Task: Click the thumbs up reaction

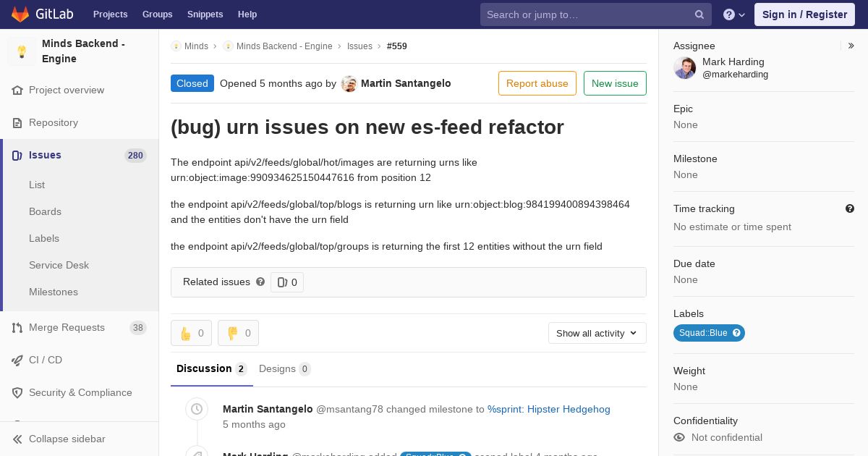Action: pos(191,333)
